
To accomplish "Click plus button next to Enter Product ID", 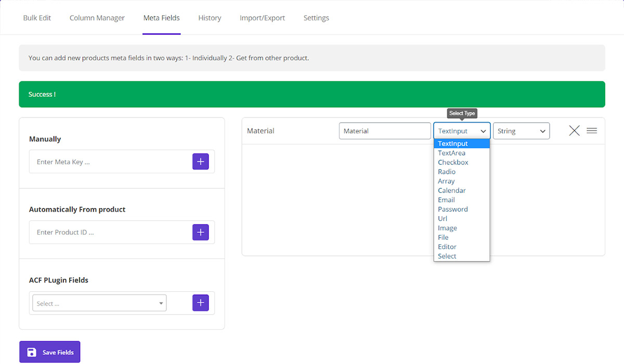I will (200, 232).
